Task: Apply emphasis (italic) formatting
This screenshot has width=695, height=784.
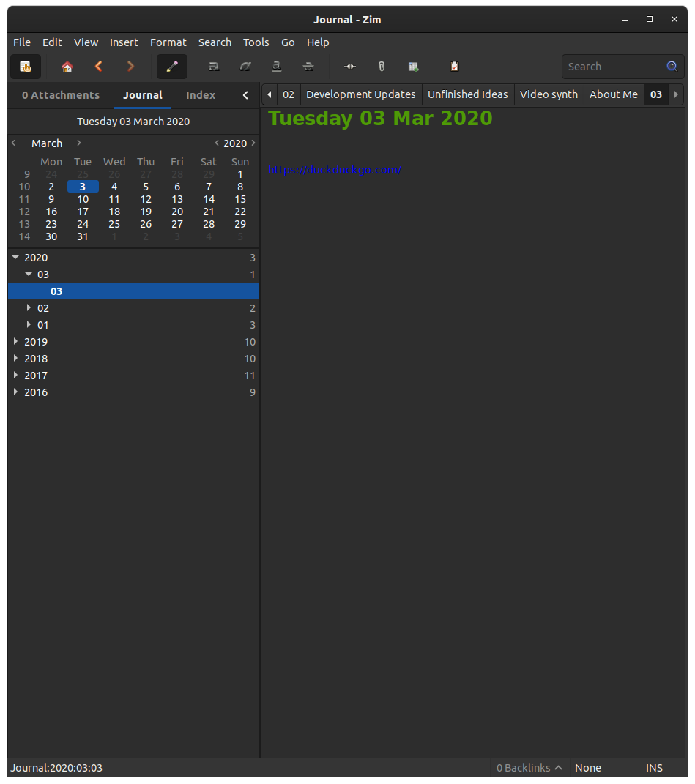Action: pos(245,67)
